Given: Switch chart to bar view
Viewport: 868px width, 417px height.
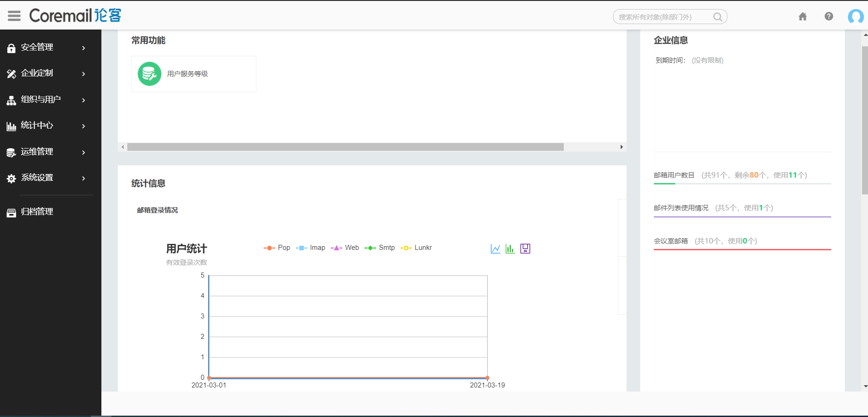Looking at the screenshot, I should point(510,248).
